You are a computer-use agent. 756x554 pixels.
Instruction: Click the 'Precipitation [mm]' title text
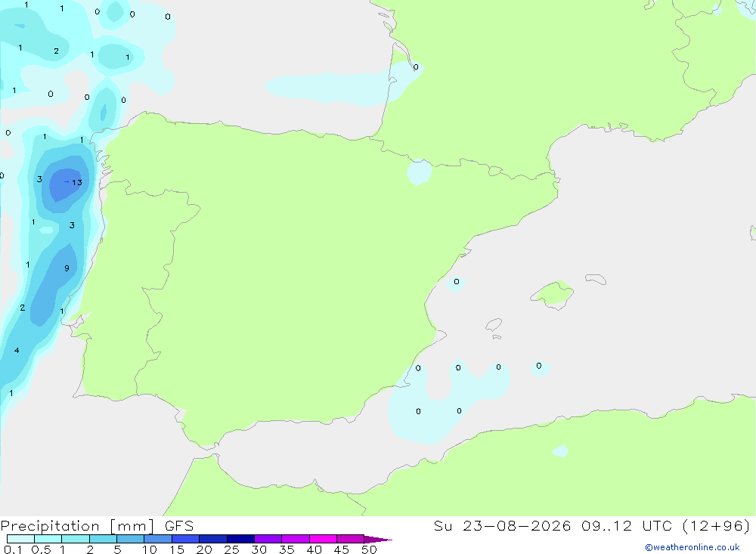77,526
